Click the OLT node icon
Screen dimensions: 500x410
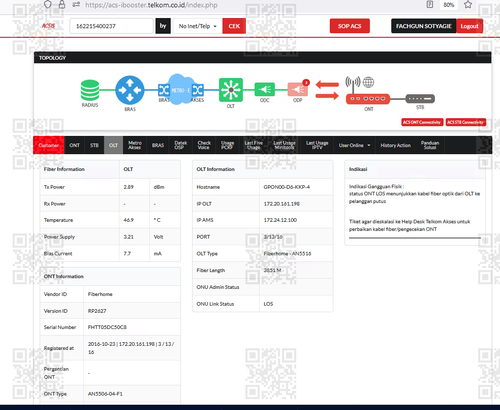231,90
